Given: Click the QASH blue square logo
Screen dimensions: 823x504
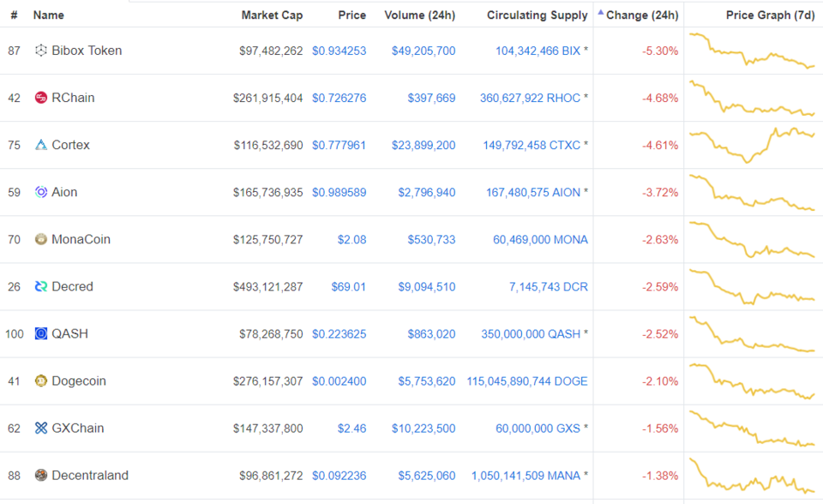Looking at the screenshot, I should [x=41, y=334].
